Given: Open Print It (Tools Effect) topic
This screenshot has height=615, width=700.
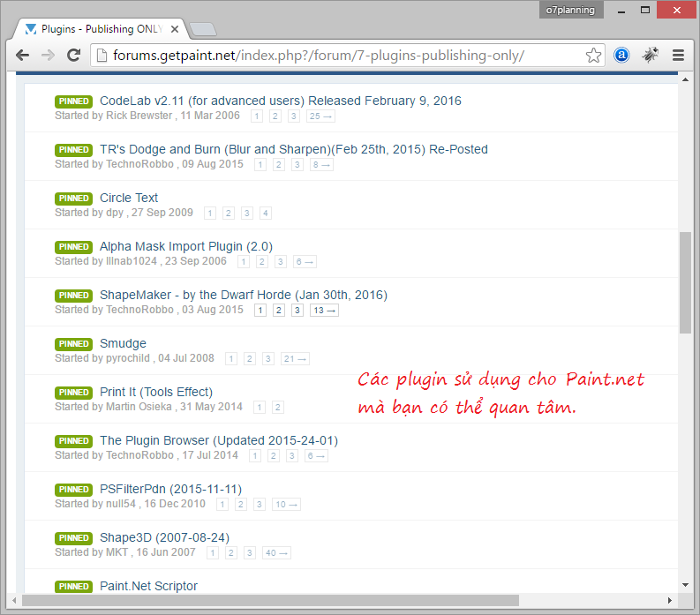Looking at the screenshot, I should (x=156, y=392).
